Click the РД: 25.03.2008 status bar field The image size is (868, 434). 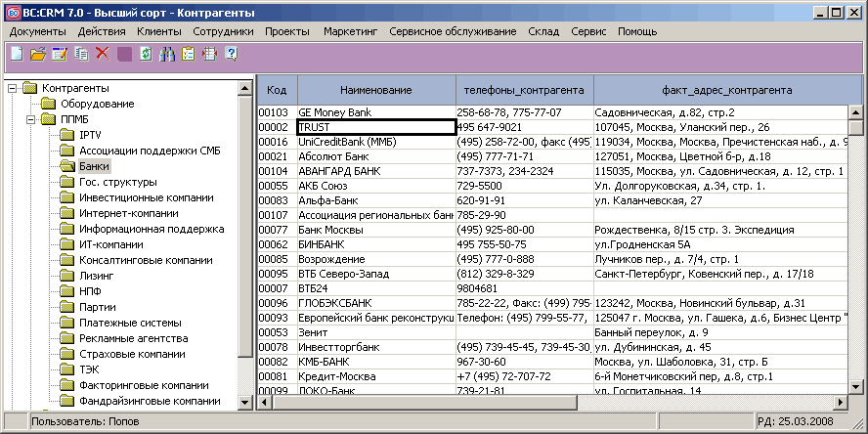(802, 421)
